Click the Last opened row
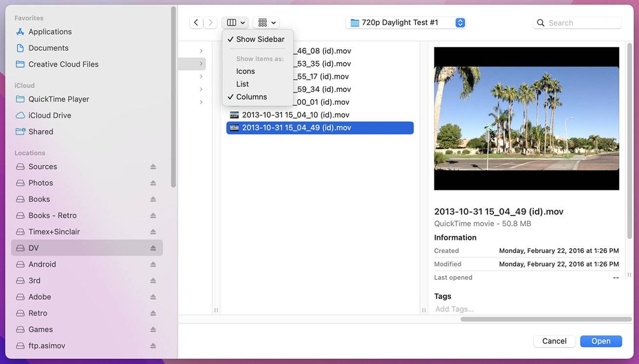This screenshot has height=364, width=639. click(526, 277)
